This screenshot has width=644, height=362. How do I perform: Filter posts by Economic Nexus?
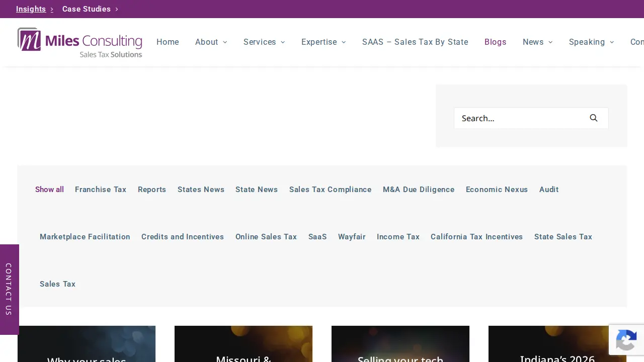[497, 190]
